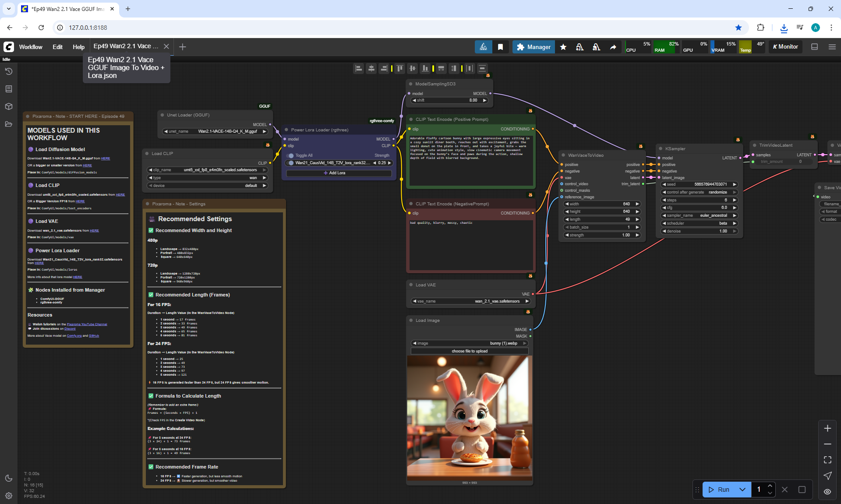Click the bookmark icon in top toolbar
Screen dimensions: 841x504
(500, 47)
